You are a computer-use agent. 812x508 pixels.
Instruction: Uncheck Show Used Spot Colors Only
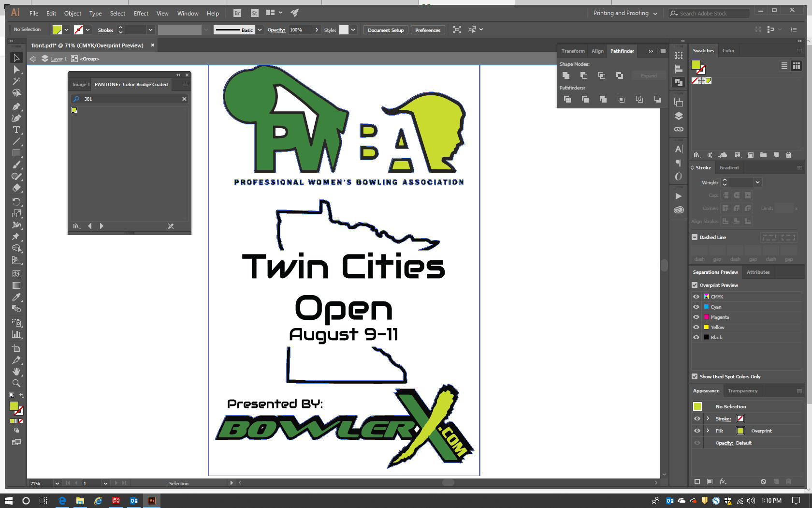coord(695,376)
